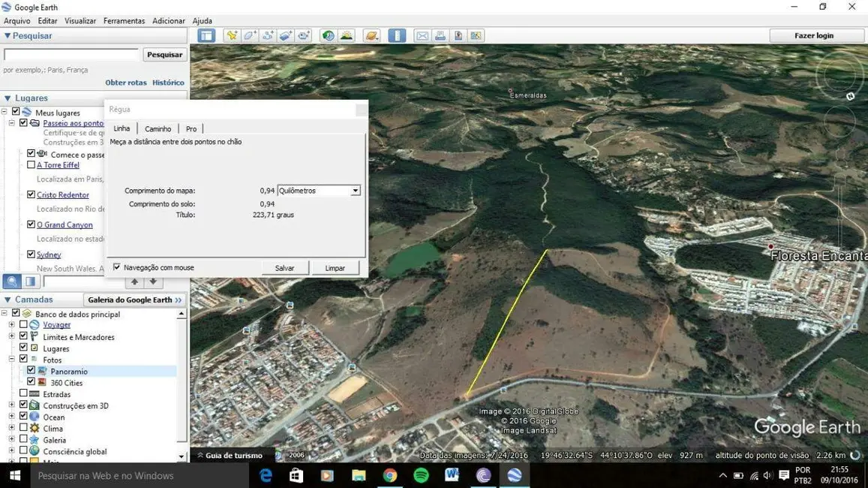Click the email envelope icon
This screenshot has width=868, height=488.
422,35
